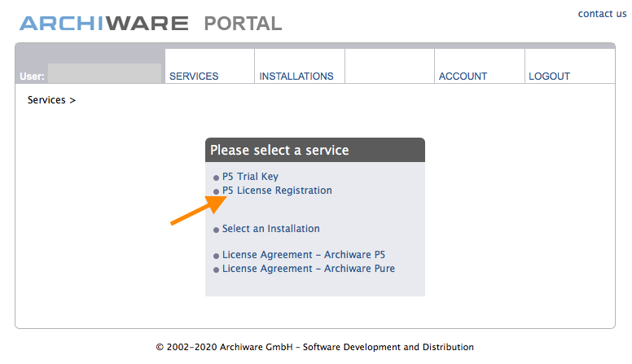Screen dimensions: 632x364
Task: Click the Archiware Portal logo
Action: 151,24
